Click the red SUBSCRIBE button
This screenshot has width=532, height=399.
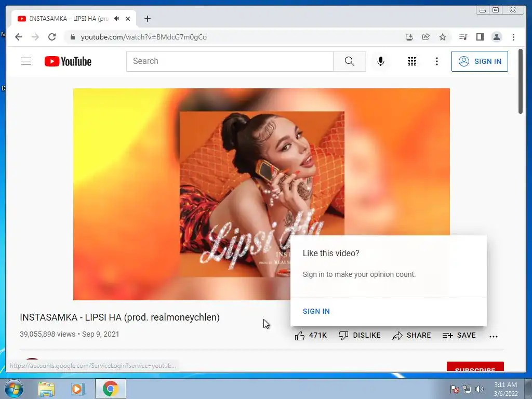(475, 367)
